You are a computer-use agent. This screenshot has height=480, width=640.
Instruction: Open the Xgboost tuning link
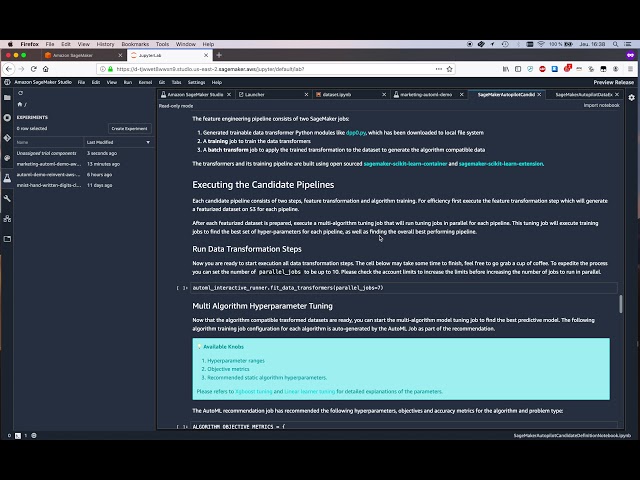(254, 391)
